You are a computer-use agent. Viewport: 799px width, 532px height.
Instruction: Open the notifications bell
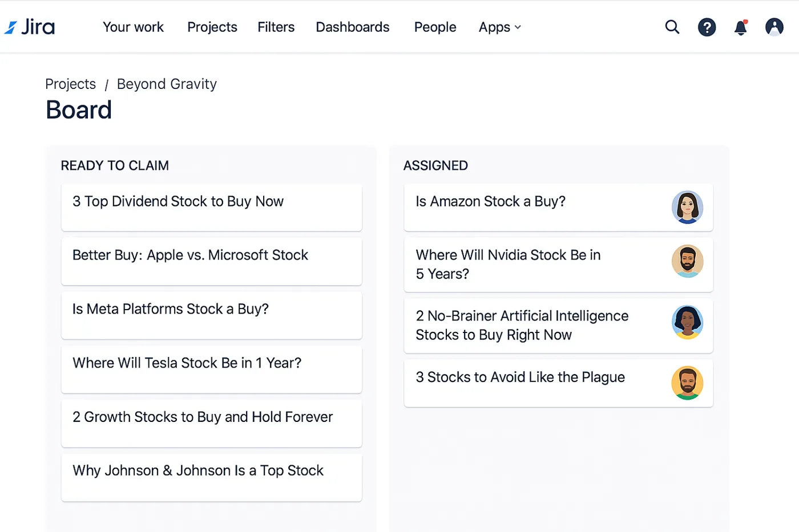(x=741, y=27)
